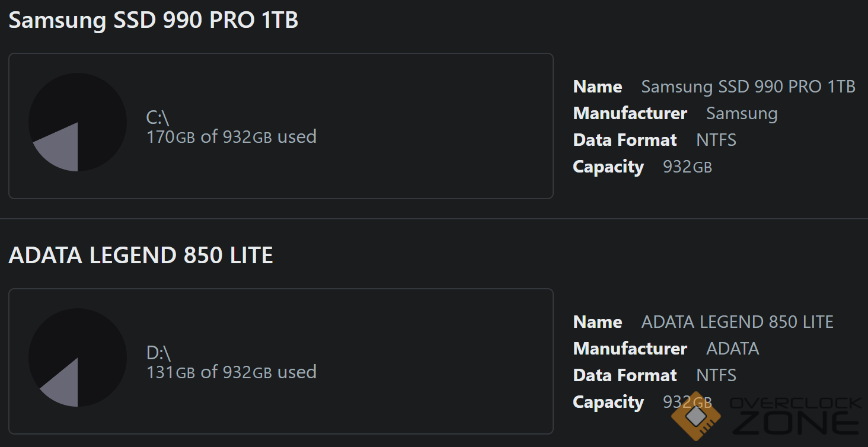Click NTFS data format of the ADATA drive
The height and width of the screenshot is (447, 868).
[x=716, y=376]
